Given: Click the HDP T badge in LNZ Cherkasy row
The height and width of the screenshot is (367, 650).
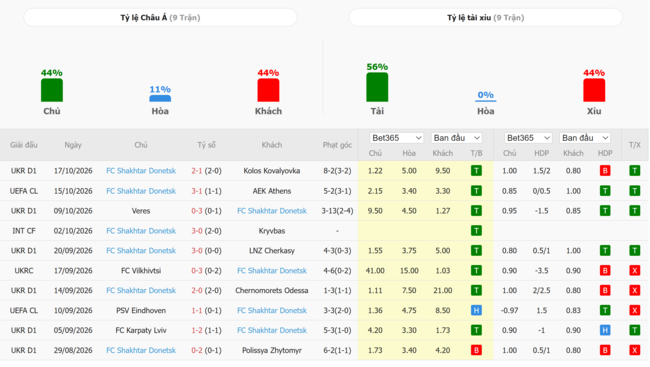Looking at the screenshot, I should pos(605,250).
